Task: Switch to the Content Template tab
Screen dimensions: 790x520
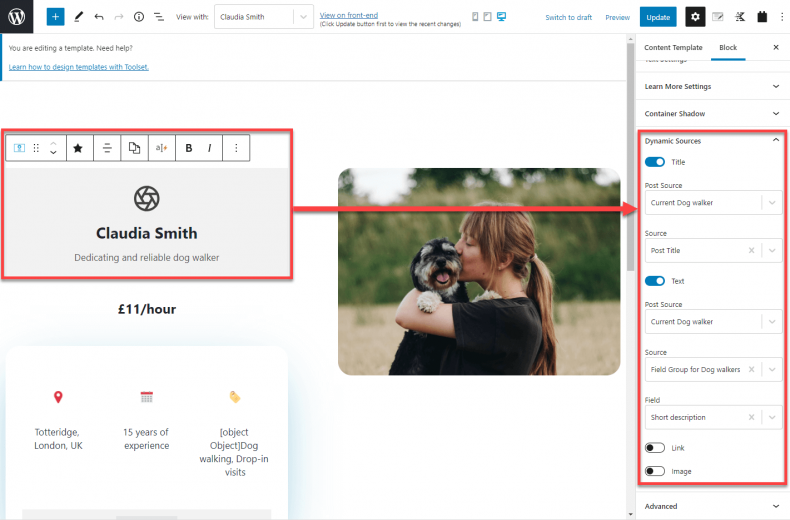Action: [673, 47]
